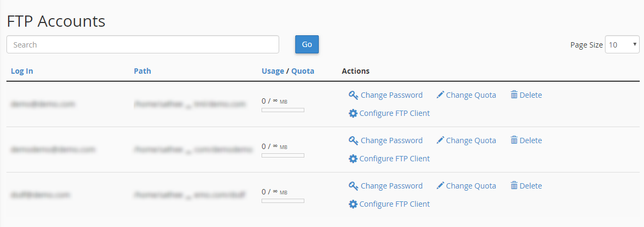644x227 pixels.
Task: Click the trash icon in first account row
Action: pyautogui.click(x=514, y=95)
